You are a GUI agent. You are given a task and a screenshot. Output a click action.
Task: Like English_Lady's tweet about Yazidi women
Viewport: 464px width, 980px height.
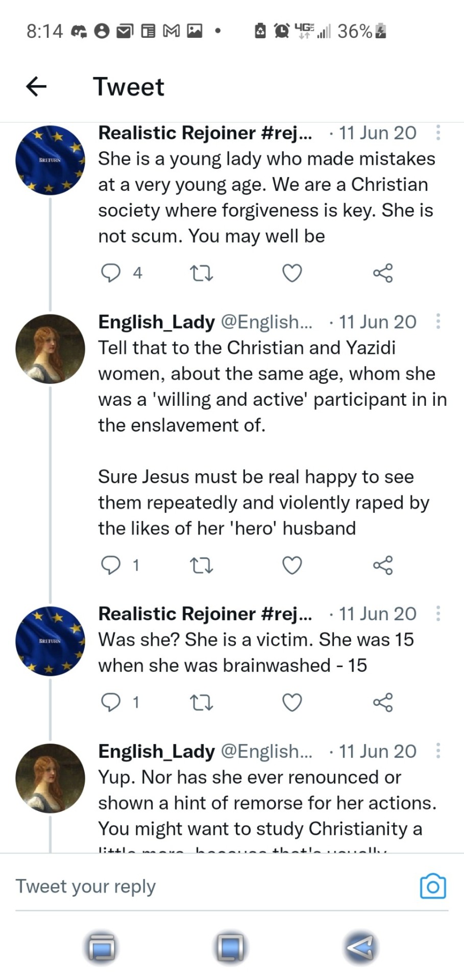(x=292, y=566)
